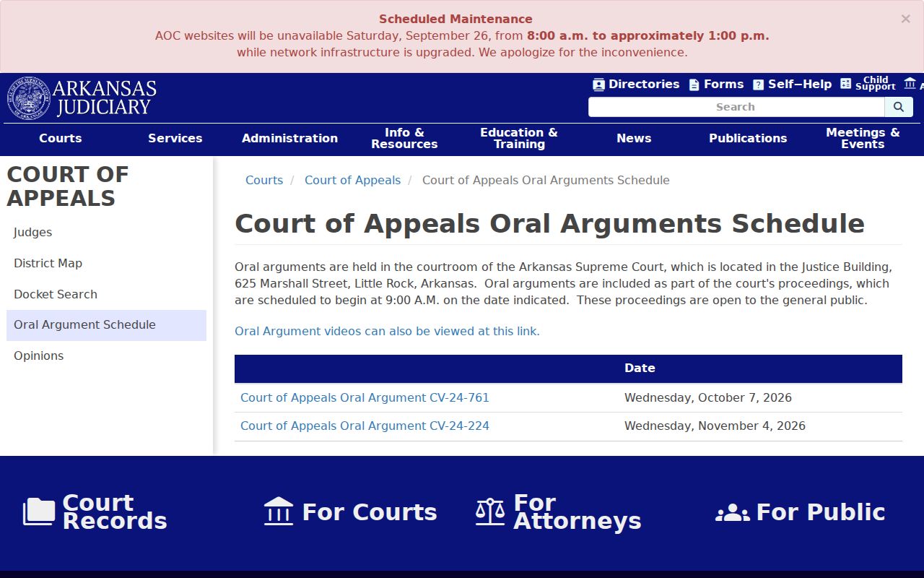Click the Court of Appeals sidebar heading

tap(68, 186)
